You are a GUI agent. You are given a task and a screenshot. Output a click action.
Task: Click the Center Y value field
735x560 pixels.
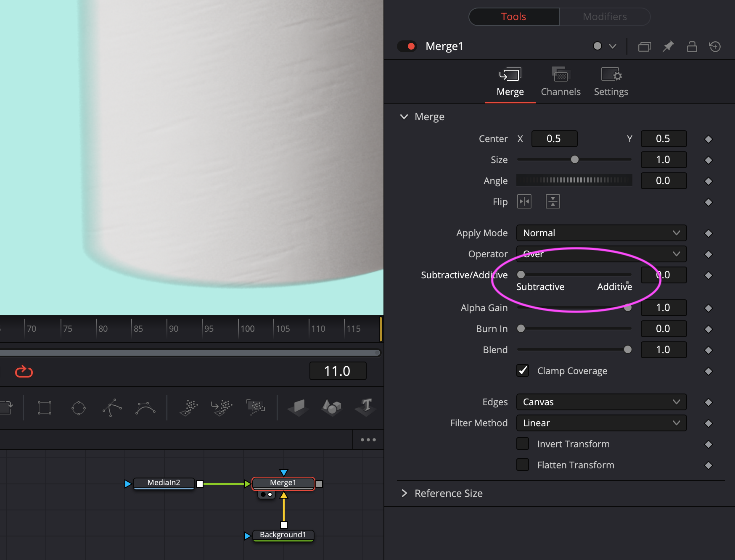pyautogui.click(x=664, y=139)
